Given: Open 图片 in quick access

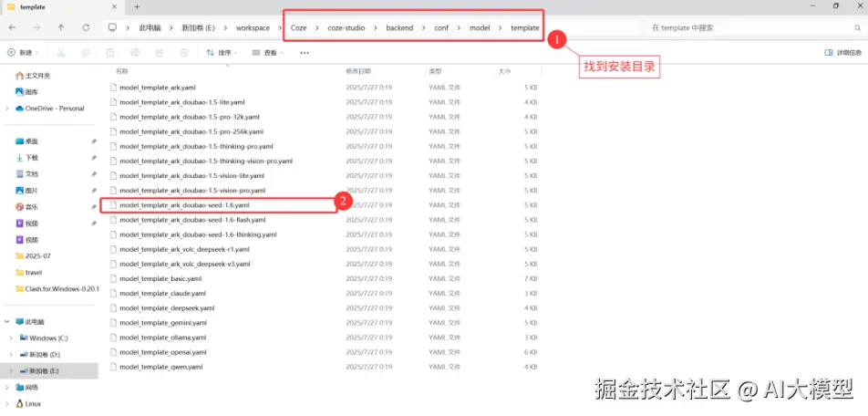Looking at the screenshot, I should click(x=27, y=191).
